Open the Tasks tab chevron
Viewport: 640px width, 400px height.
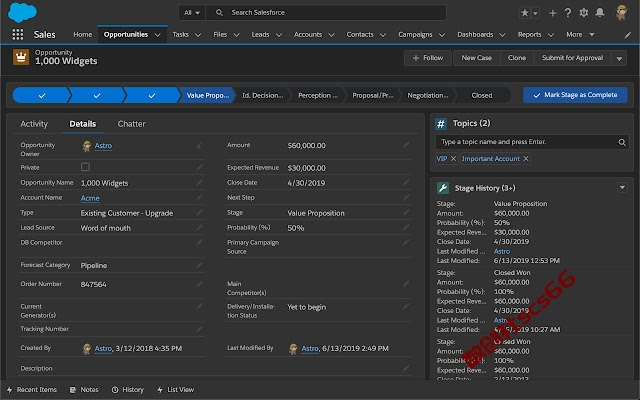point(198,35)
